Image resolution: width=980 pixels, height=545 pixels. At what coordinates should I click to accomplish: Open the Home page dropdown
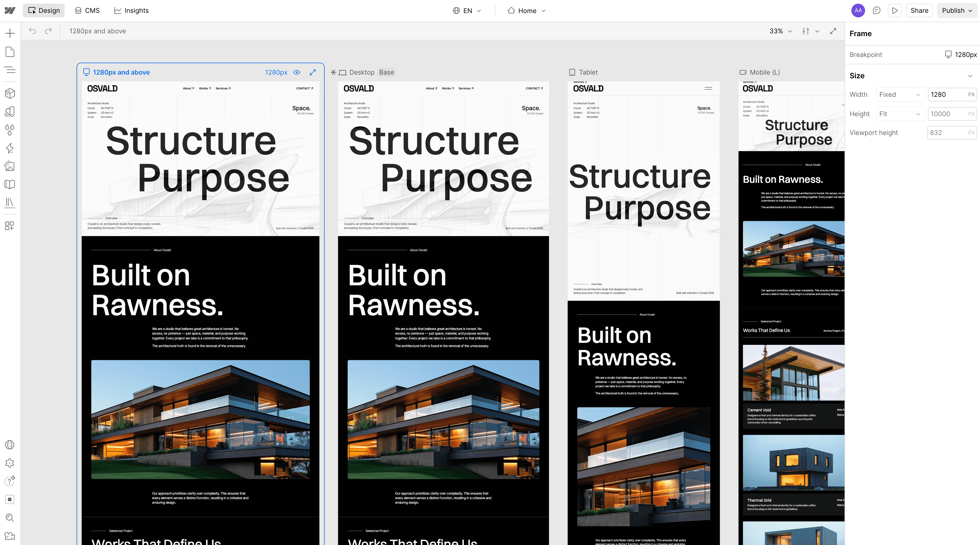click(527, 11)
